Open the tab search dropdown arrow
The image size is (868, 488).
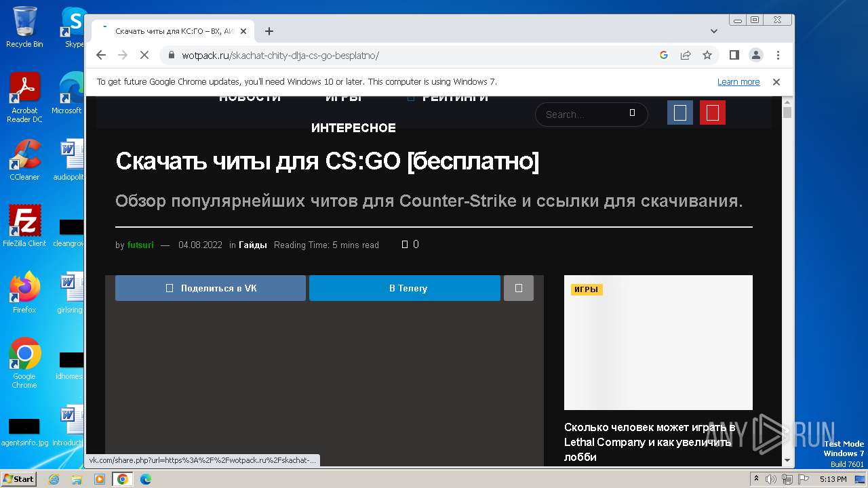[714, 31]
